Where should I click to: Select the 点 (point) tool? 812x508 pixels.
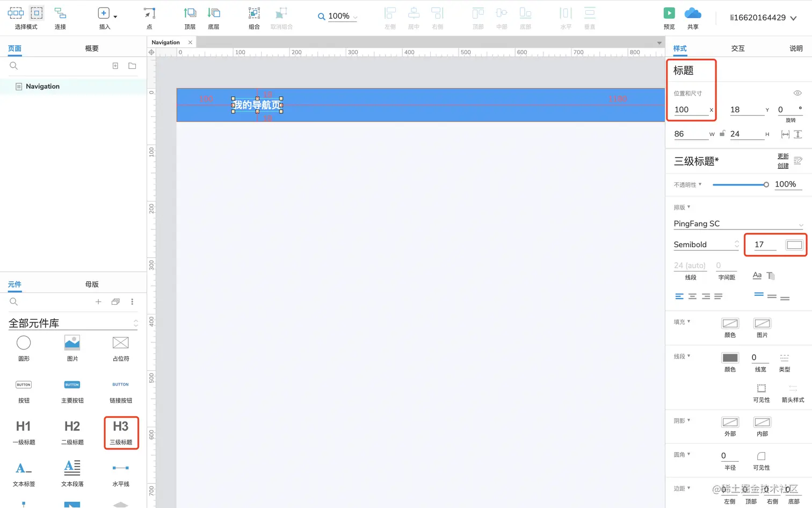pyautogui.click(x=149, y=18)
